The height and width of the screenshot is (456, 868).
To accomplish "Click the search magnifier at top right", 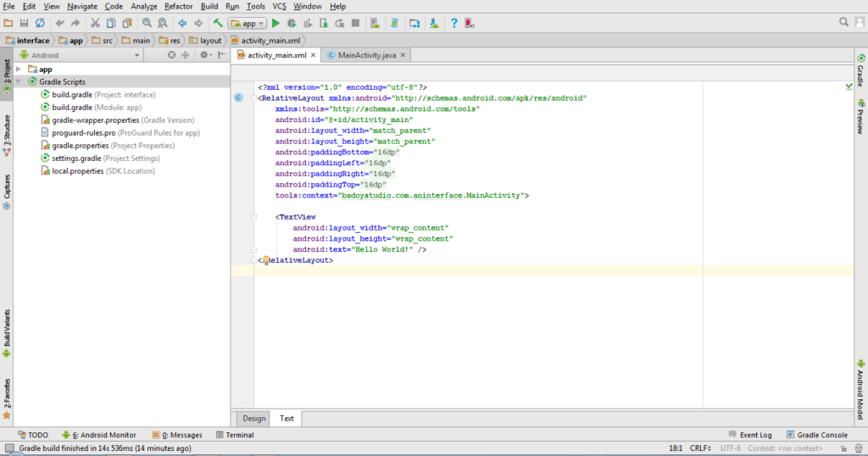I will 844,23.
